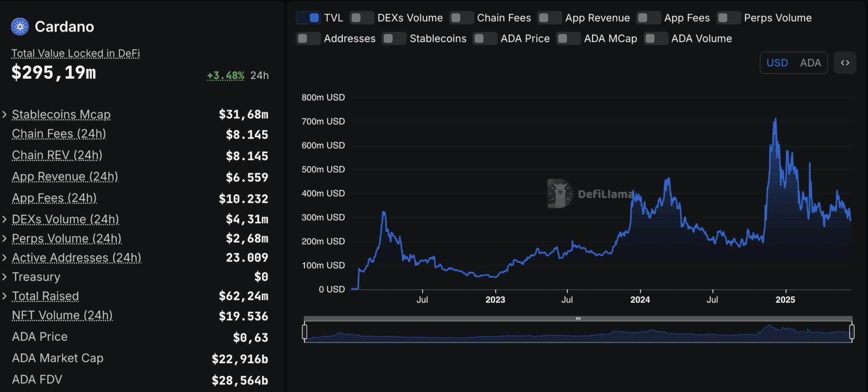Click the $10.232 app fees value
Viewport: 868px width, 392px height.
tap(244, 199)
